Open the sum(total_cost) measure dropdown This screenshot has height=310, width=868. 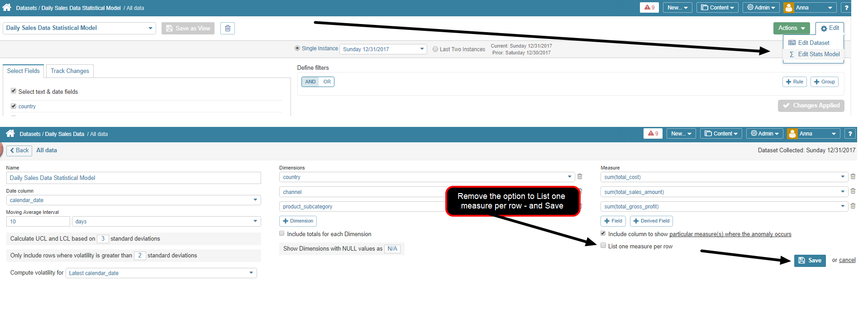click(724, 177)
